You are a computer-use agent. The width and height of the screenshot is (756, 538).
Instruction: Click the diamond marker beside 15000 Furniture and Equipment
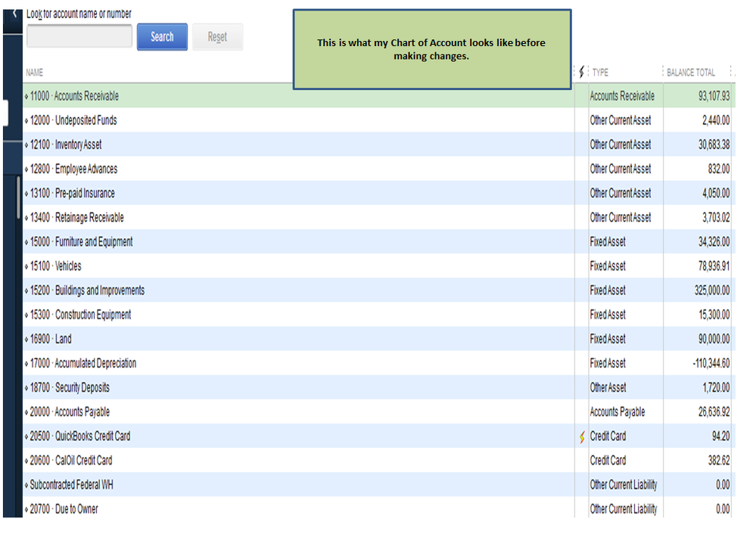26,242
